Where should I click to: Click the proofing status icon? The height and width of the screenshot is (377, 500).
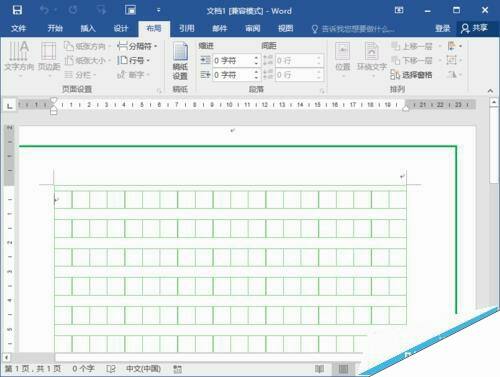coord(111,369)
